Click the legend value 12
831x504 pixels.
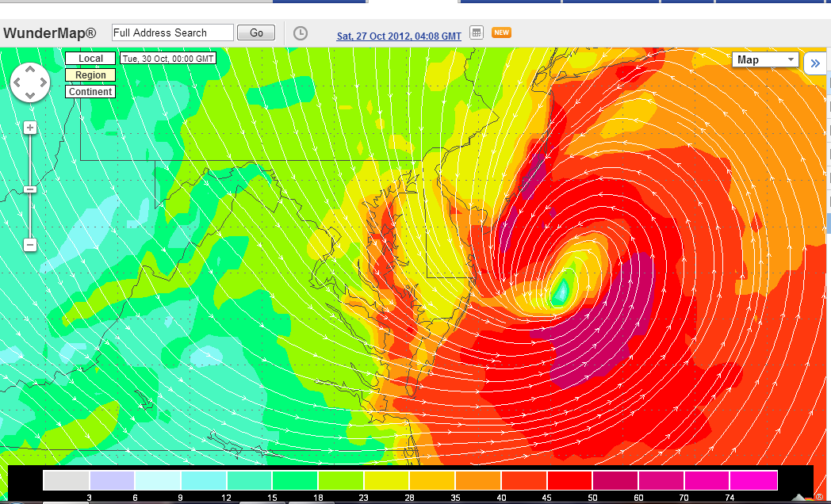click(226, 498)
